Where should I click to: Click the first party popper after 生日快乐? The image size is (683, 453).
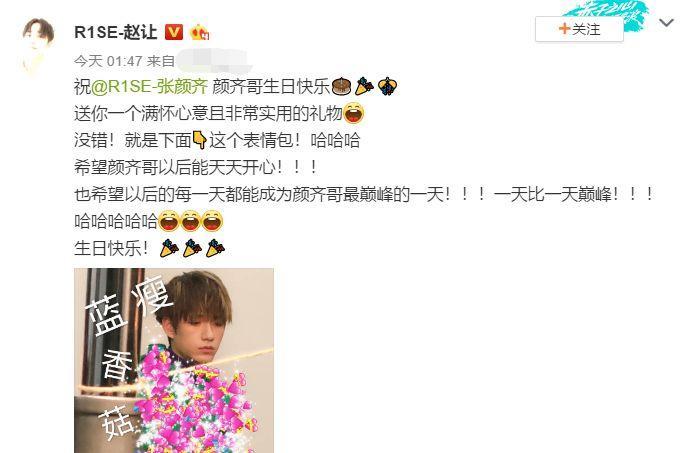tap(169, 248)
